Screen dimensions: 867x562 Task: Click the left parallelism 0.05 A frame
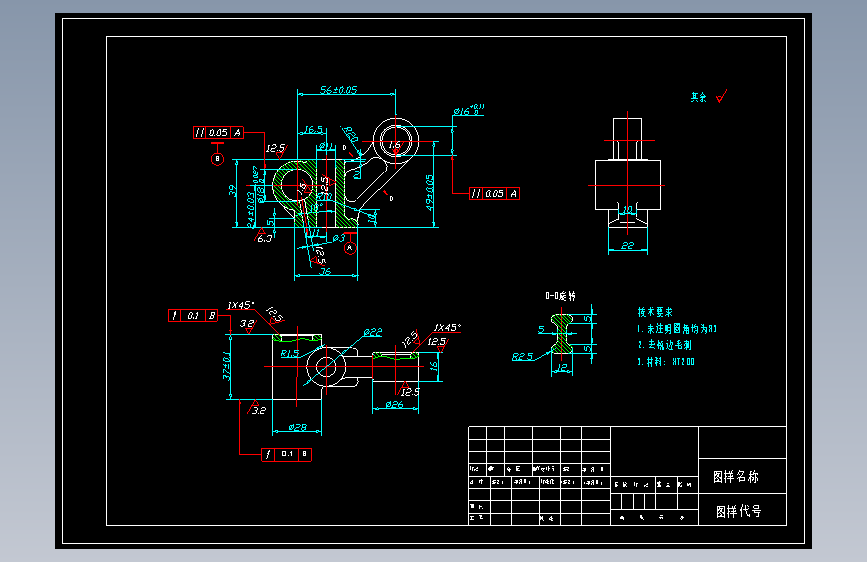[218, 133]
